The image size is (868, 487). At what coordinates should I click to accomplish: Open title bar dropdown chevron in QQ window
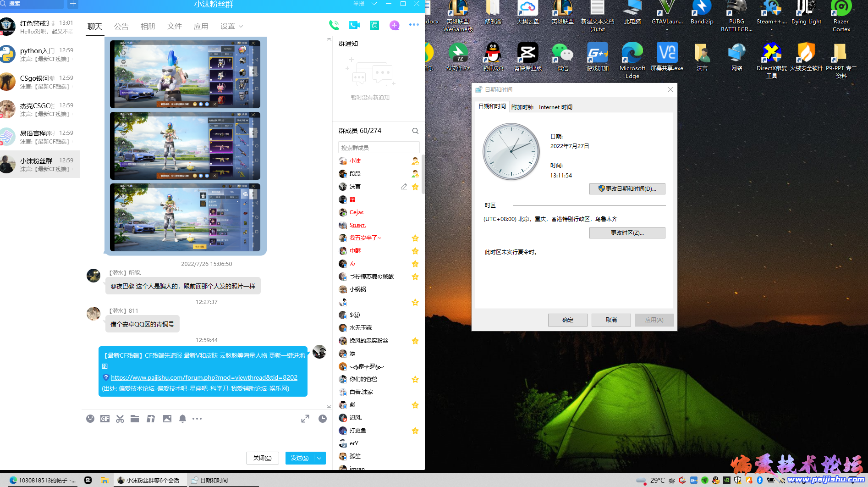pyautogui.click(x=374, y=4)
